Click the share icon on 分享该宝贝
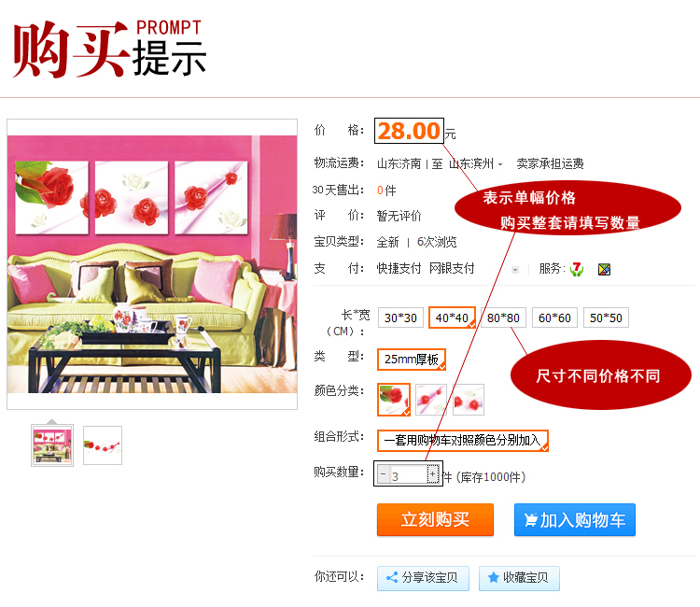The image size is (700, 607). tap(392, 577)
